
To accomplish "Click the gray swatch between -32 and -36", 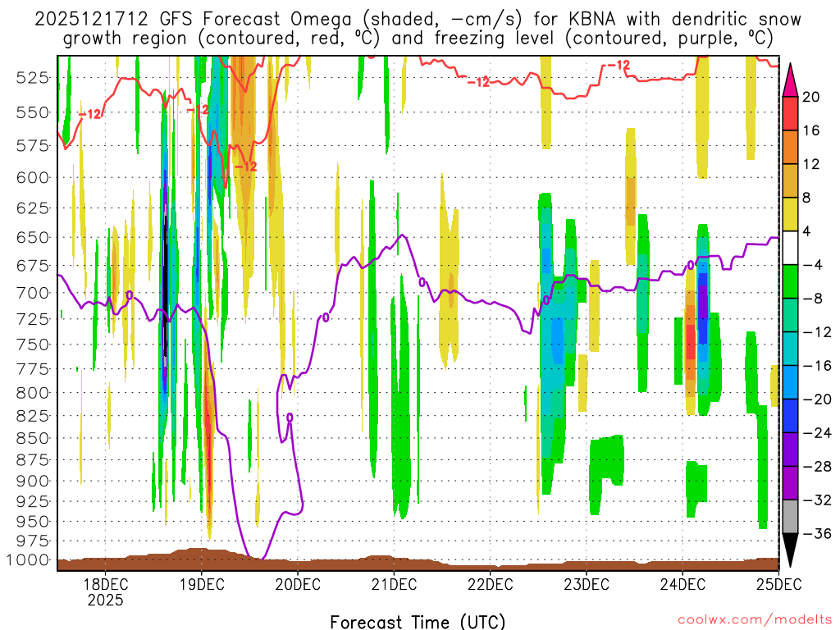I will [790, 517].
